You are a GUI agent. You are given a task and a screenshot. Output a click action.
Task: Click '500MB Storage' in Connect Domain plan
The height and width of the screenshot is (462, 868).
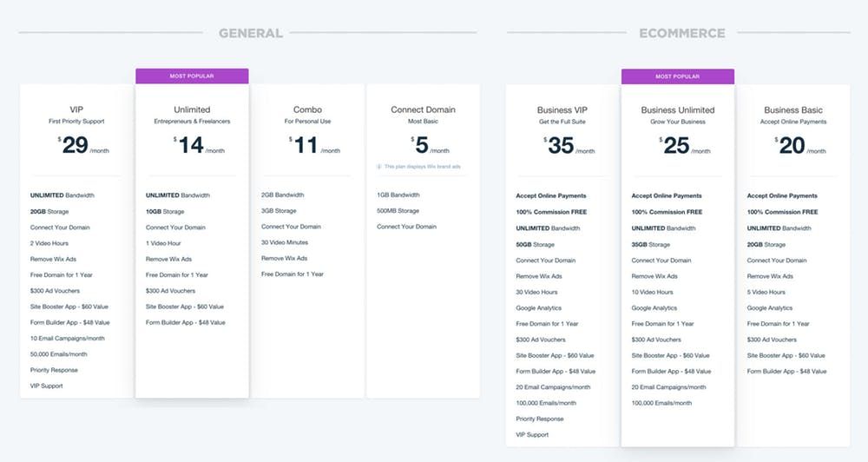(398, 211)
